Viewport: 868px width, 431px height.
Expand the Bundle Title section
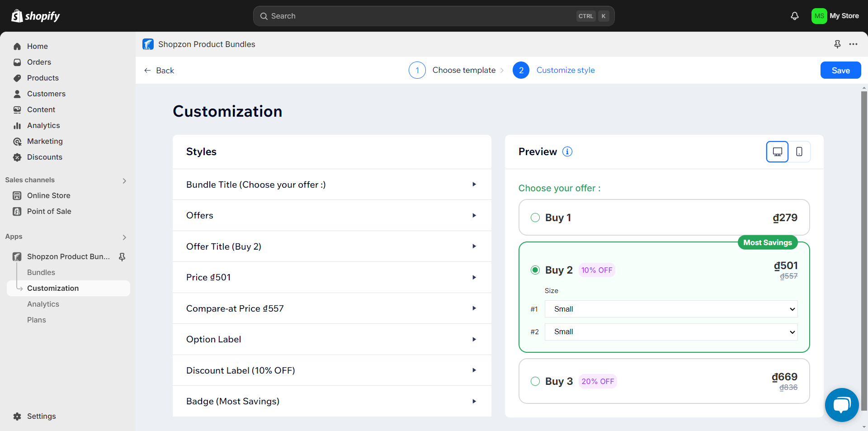[332, 185]
